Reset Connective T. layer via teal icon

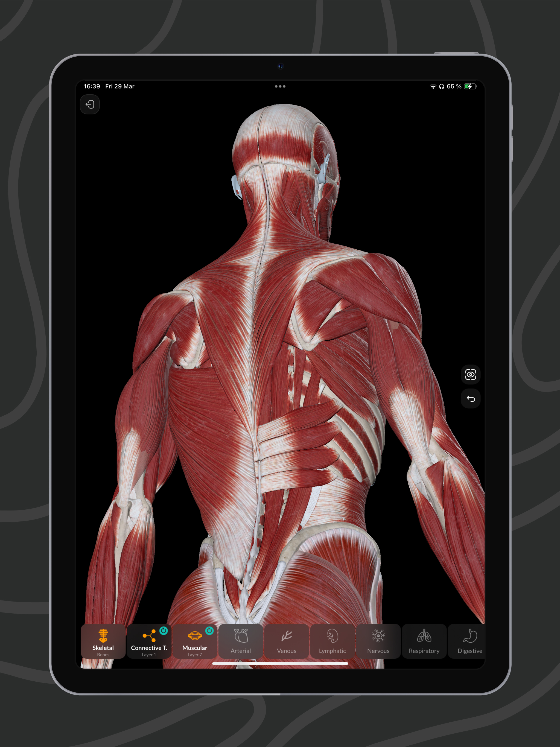164,631
